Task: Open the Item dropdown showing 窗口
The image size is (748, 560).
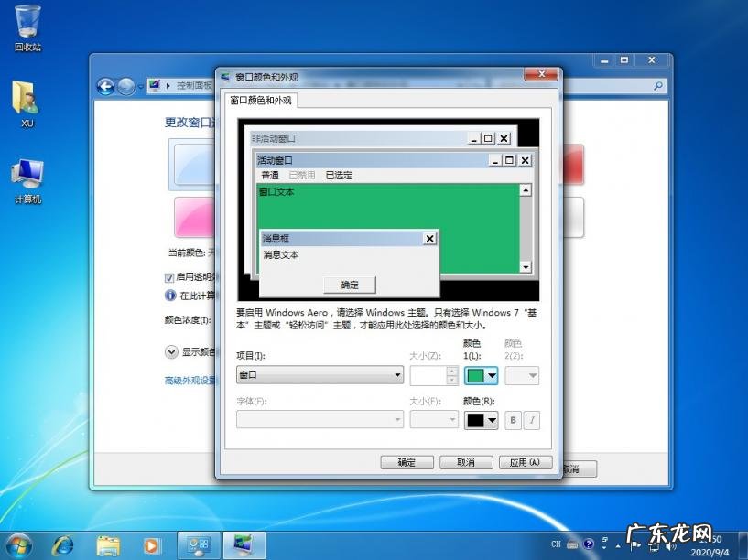Action: click(320, 375)
